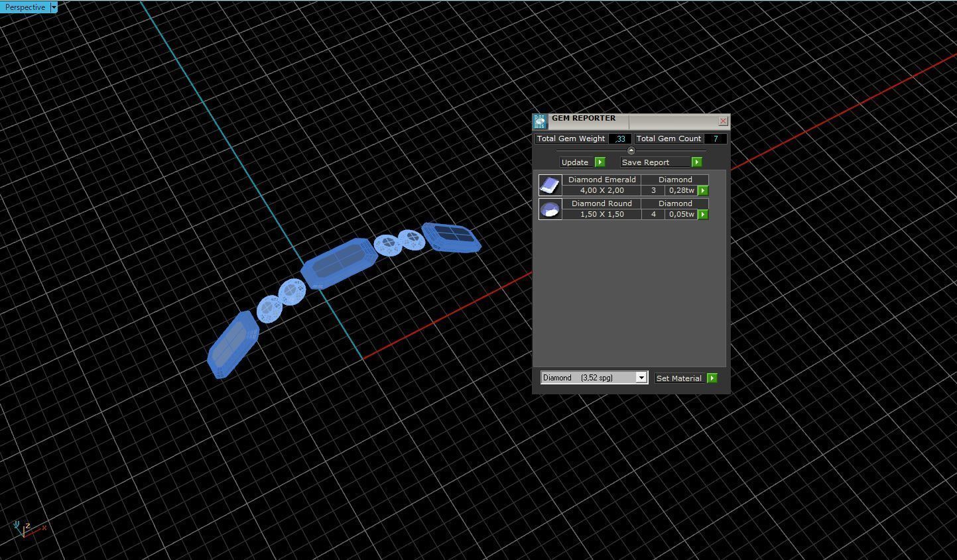Click the green arrow beside 0,05tw
Viewport: 957px width, 560px height.
tap(703, 214)
